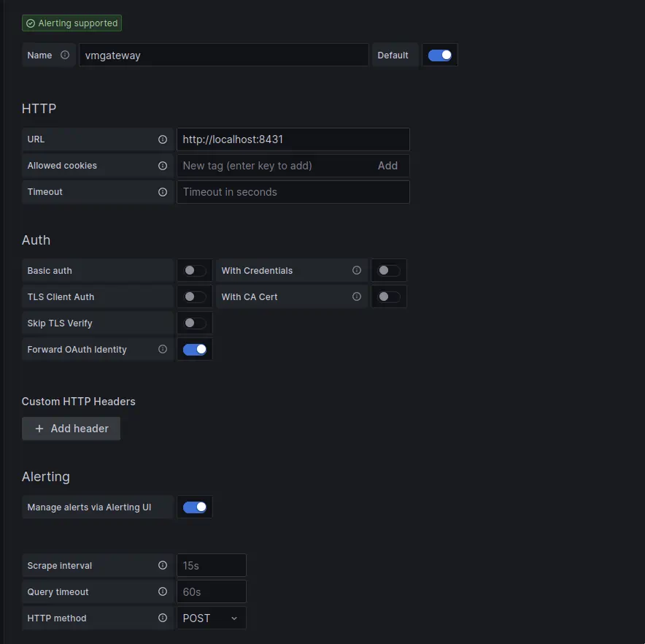645x644 pixels.
Task: Click the HTTP method info icon
Action: pos(163,618)
